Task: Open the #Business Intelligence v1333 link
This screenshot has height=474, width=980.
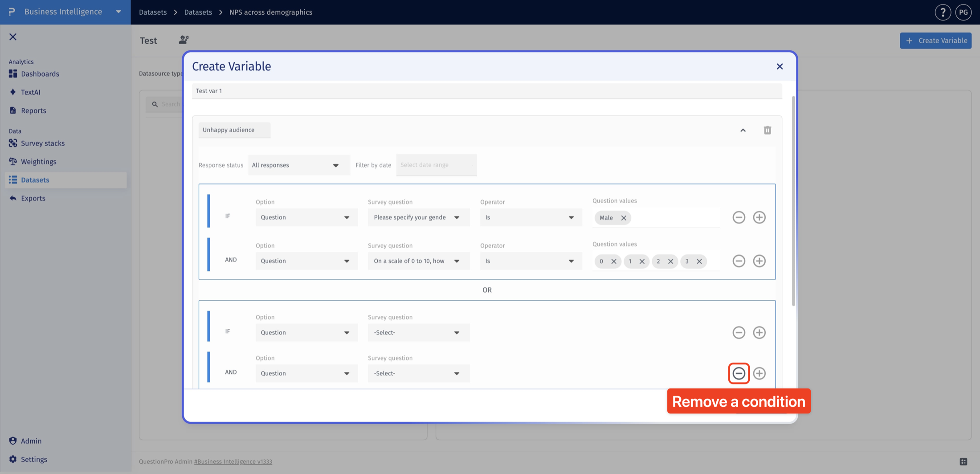Action: (x=233, y=462)
